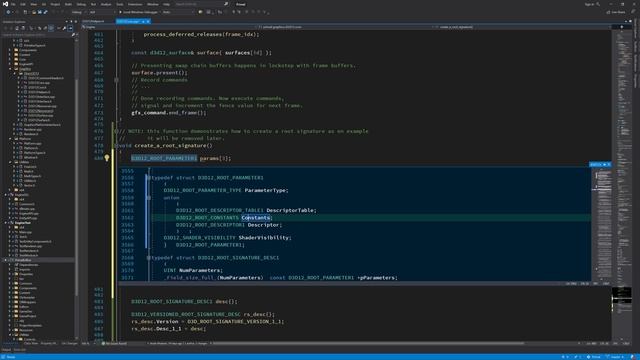Collapse the typedef struct D3D12_ROOT_PARAMETER1 block in peek view

pyautogui.click(x=149, y=178)
